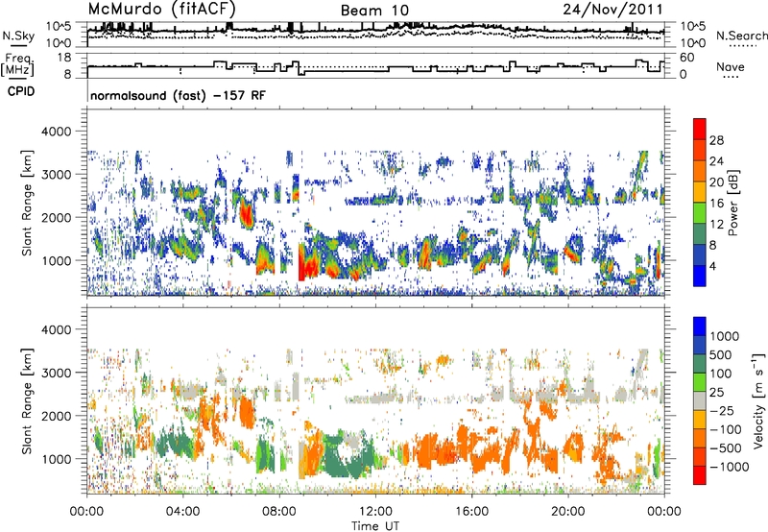Click the red bottom segment of the velocity color bar
768x532 pixels.
tap(700, 475)
